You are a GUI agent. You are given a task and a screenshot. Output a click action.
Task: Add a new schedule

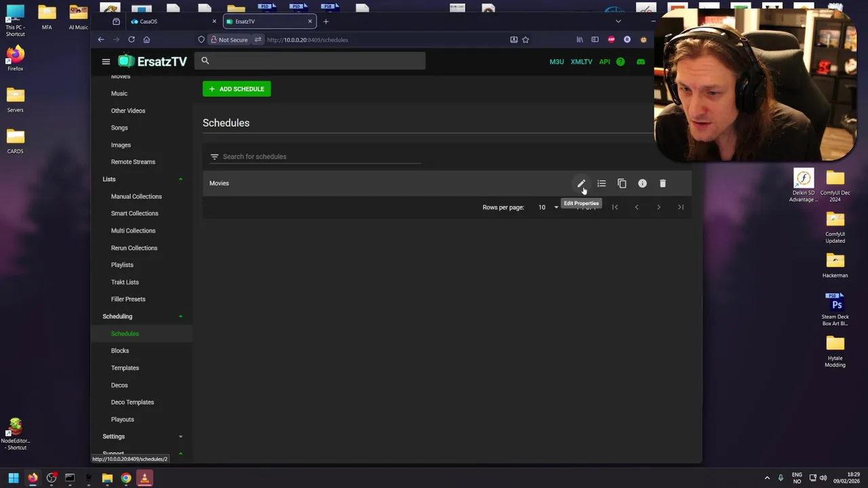point(237,89)
